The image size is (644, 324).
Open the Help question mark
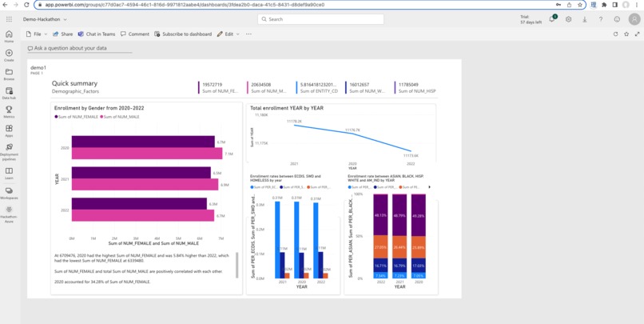pyautogui.click(x=601, y=19)
